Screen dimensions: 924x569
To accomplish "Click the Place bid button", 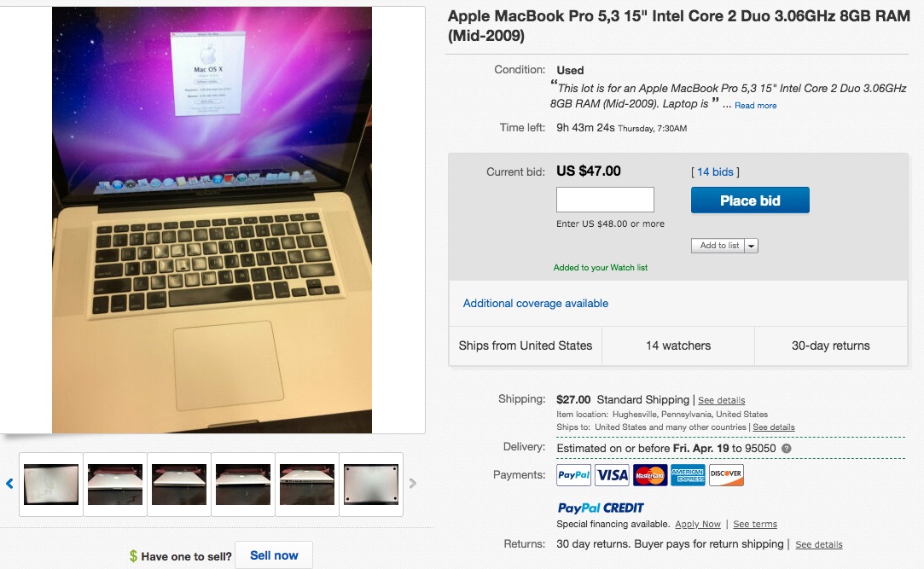I will pos(750,200).
